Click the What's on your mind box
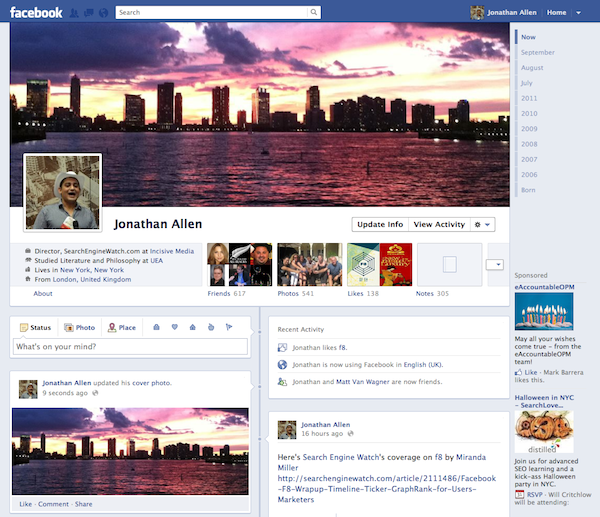The height and width of the screenshot is (517, 600). pos(130,347)
